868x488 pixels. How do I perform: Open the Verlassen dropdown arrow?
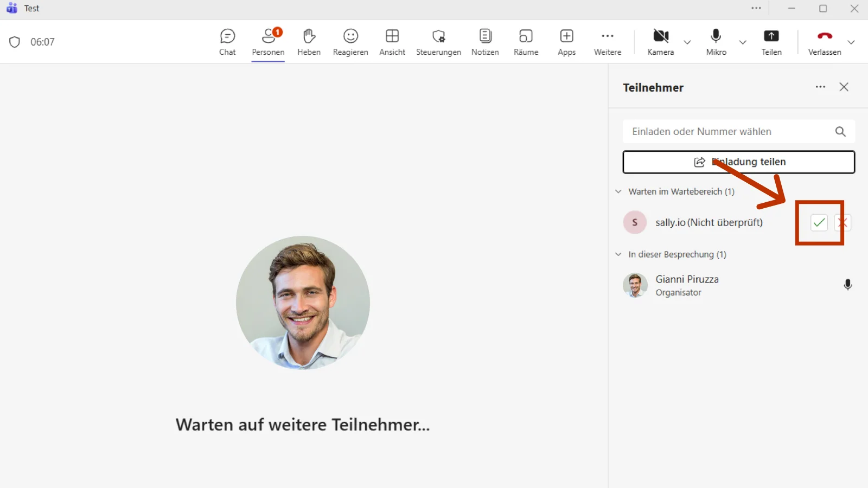coord(851,42)
